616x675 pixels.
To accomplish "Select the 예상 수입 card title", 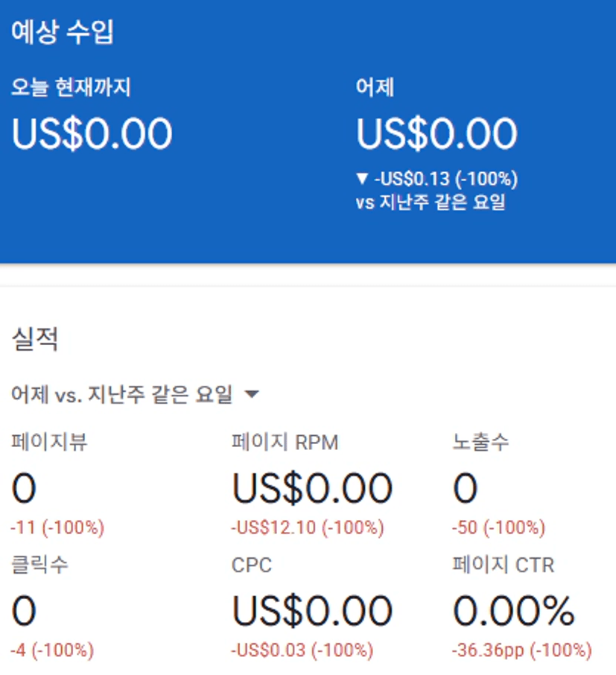I will [62, 32].
